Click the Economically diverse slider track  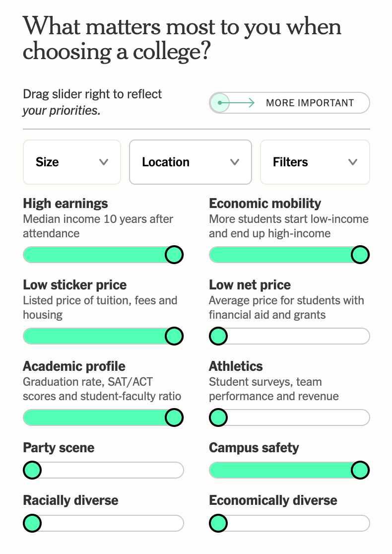coord(289,523)
